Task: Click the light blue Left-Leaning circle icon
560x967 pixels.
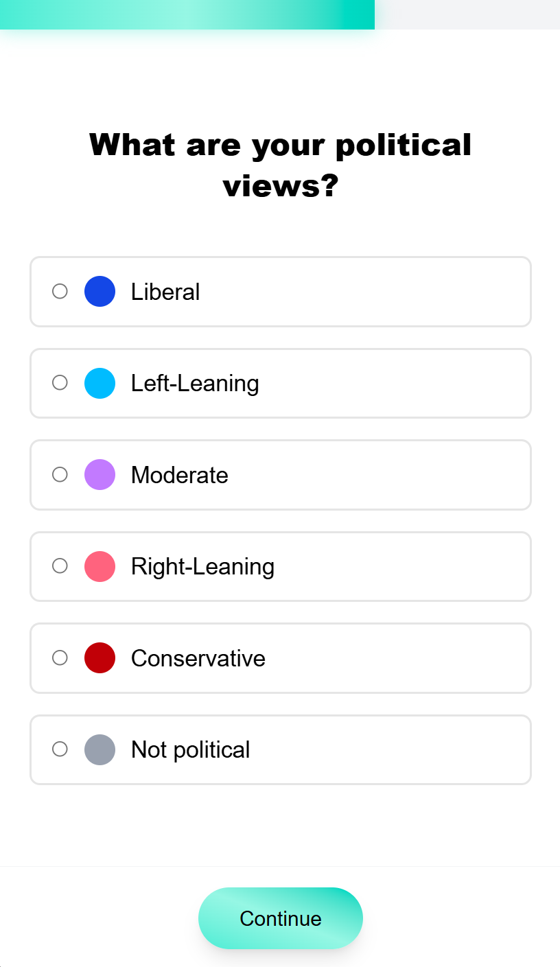Action: coord(100,383)
